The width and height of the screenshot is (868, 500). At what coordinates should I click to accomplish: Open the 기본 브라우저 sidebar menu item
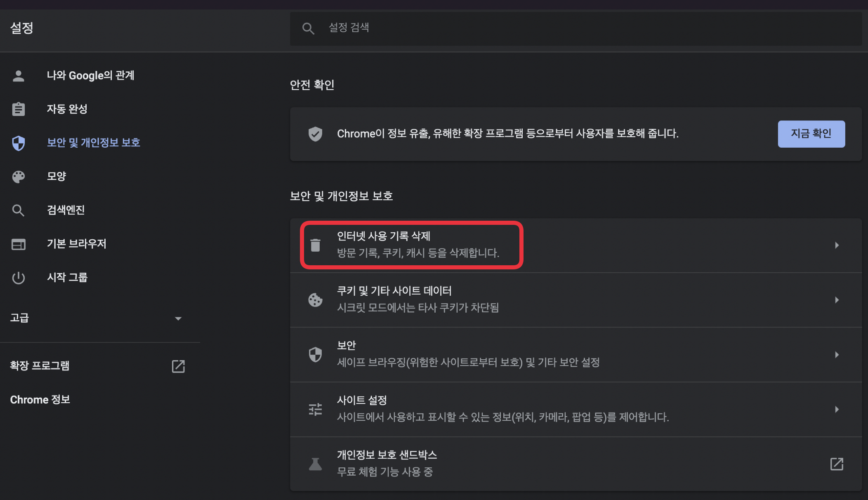76,244
